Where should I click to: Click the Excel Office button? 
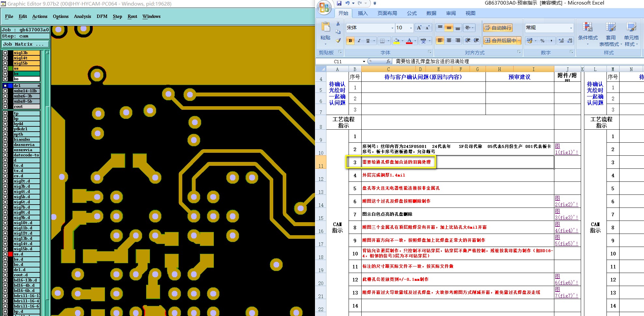[x=324, y=8]
